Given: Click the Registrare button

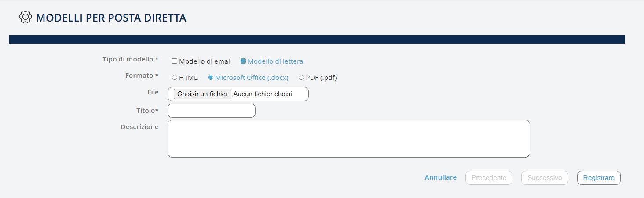Looking at the screenshot, I should coord(599,178).
